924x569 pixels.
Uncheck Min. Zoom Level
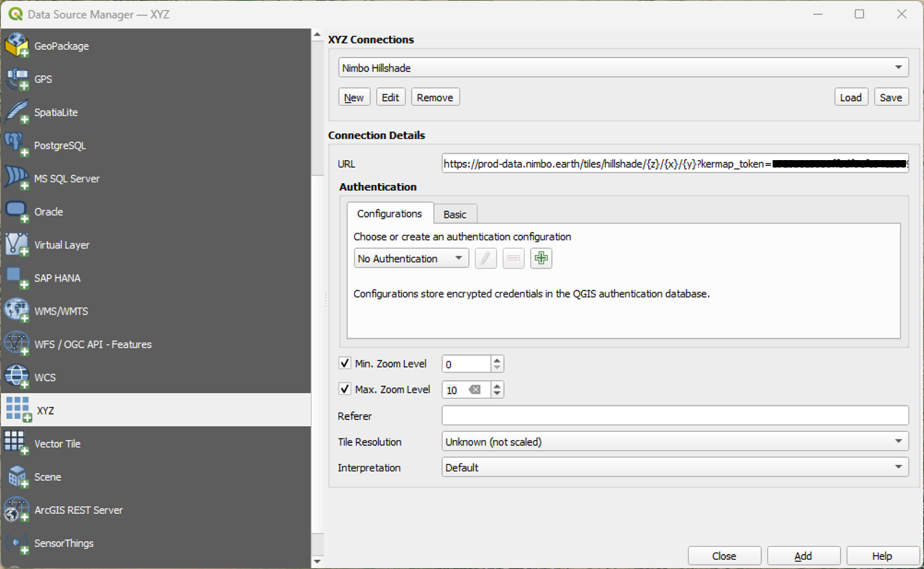(x=345, y=363)
